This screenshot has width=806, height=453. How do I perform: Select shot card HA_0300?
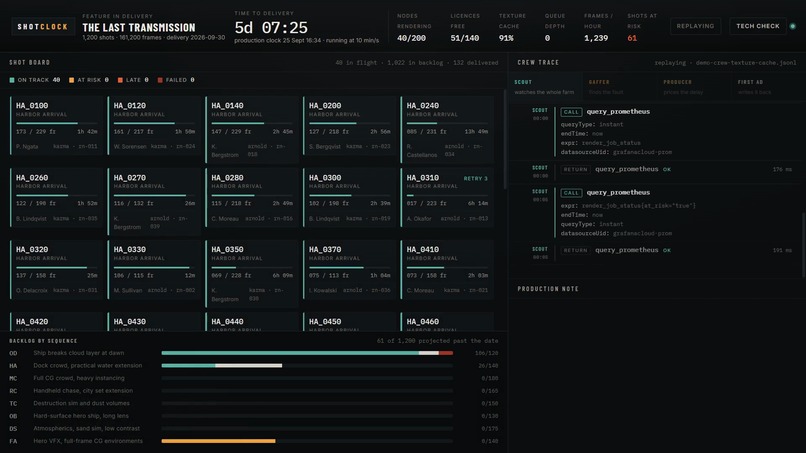[350, 198]
